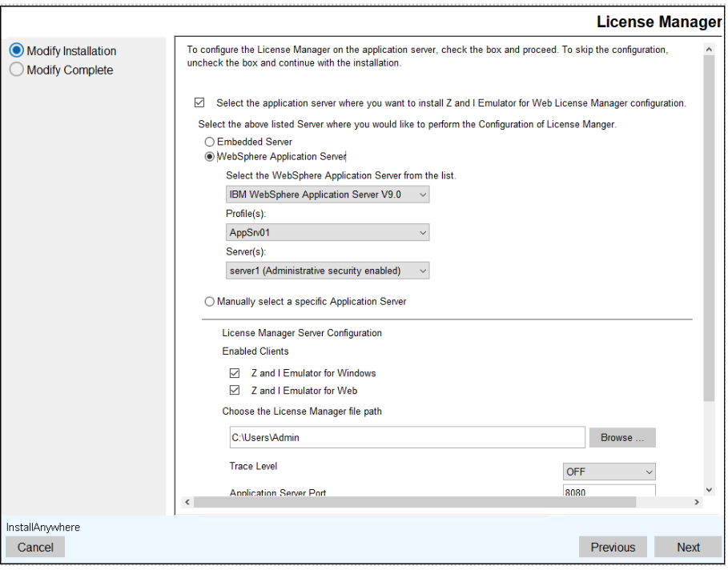Click the License Manager file path field

click(406, 437)
